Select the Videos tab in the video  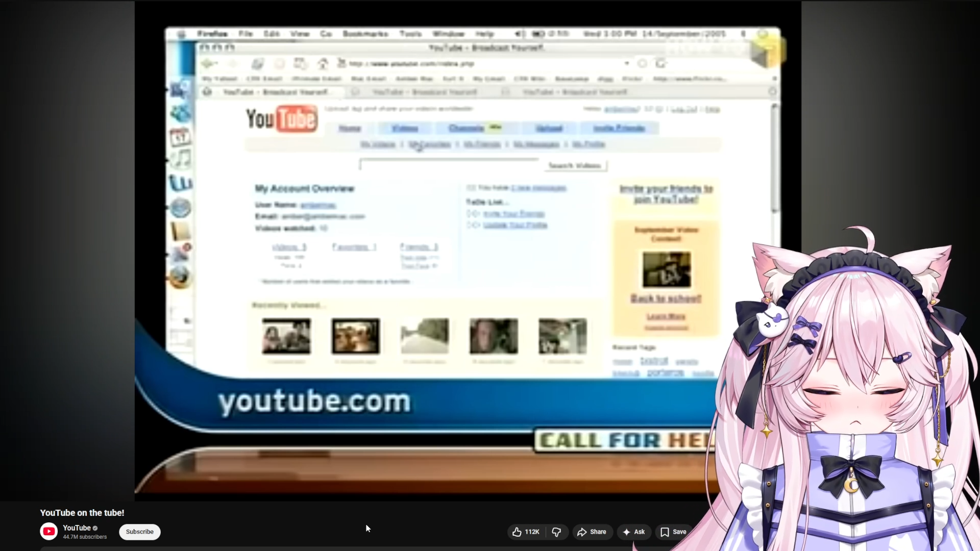pyautogui.click(x=405, y=128)
